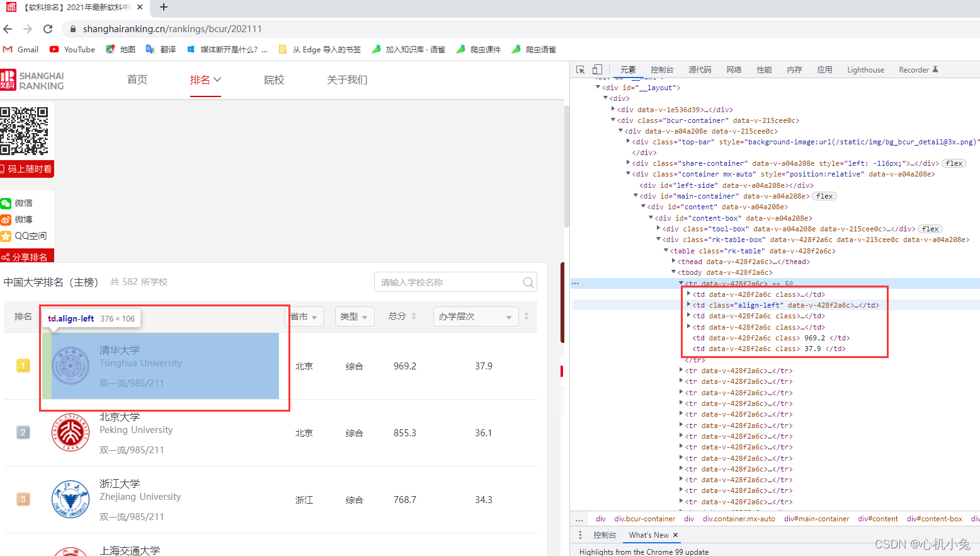980x556 pixels.
Task: Collapse the div id="__layout" node
Action: pyautogui.click(x=598, y=87)
